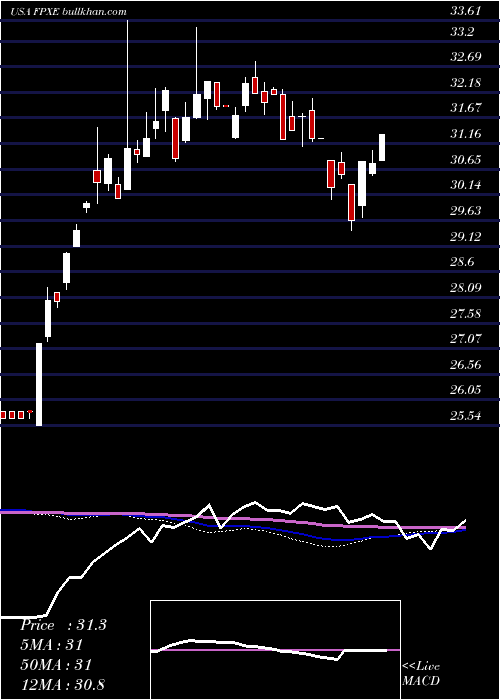This screenshot has height=700, width=500.
Task: Click the '5MA : 31' readout
Action: click(51, 645)
